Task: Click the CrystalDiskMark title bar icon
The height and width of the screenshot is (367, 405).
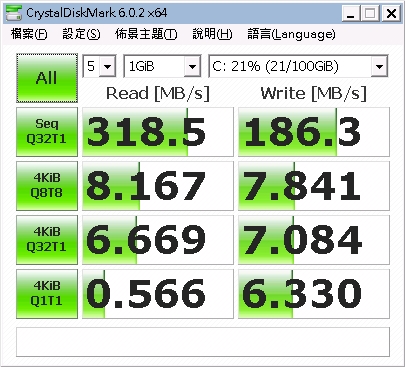Action: pyautogui.click(x=14, y=13)
